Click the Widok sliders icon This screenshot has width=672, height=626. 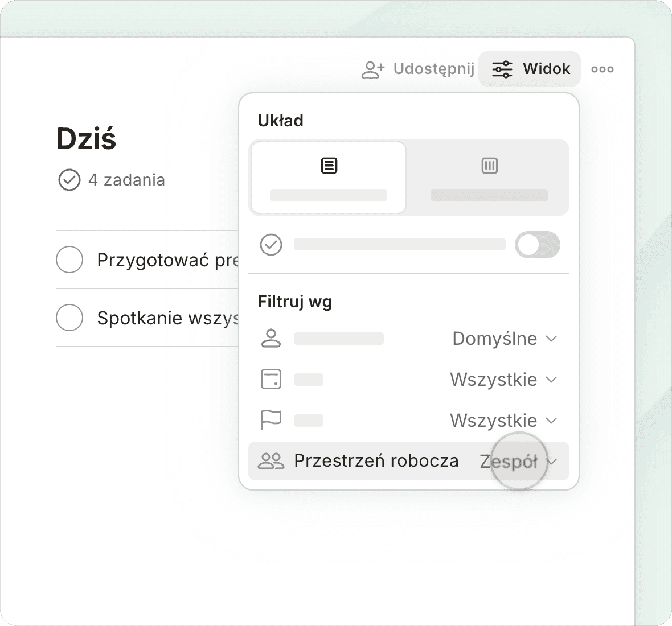coord(502,69)
